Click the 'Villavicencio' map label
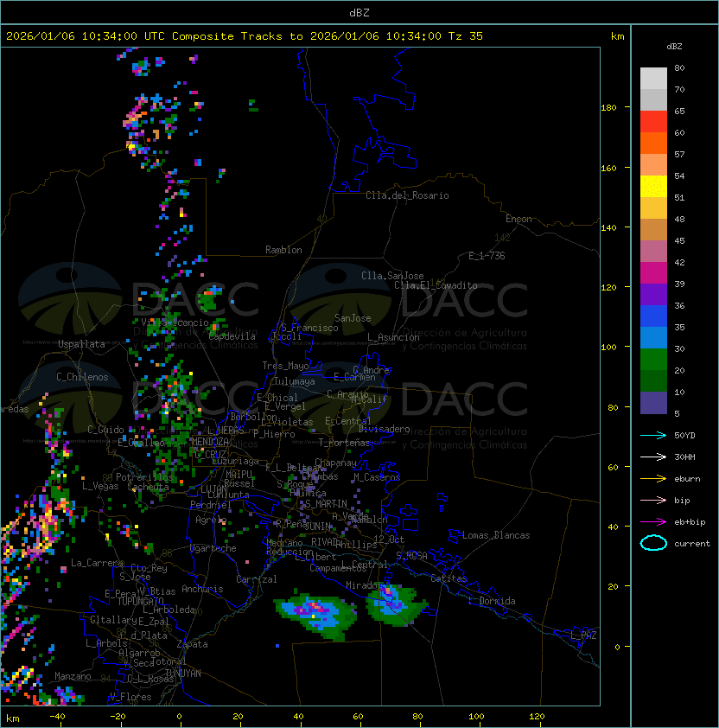 175,322
